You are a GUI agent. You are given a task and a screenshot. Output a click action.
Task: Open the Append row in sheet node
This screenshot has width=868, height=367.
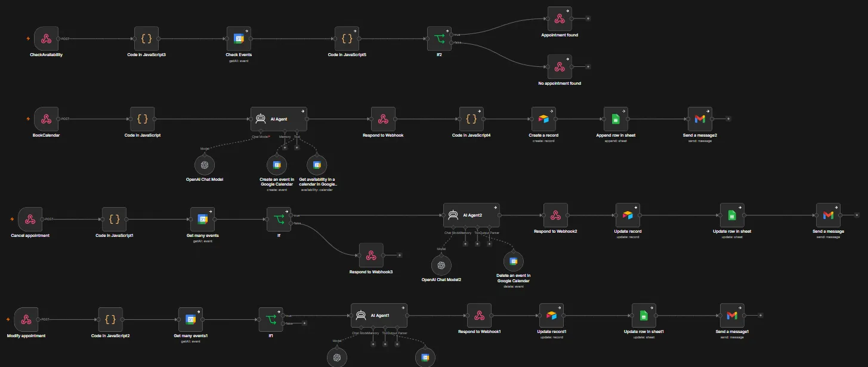coord(616,119)
